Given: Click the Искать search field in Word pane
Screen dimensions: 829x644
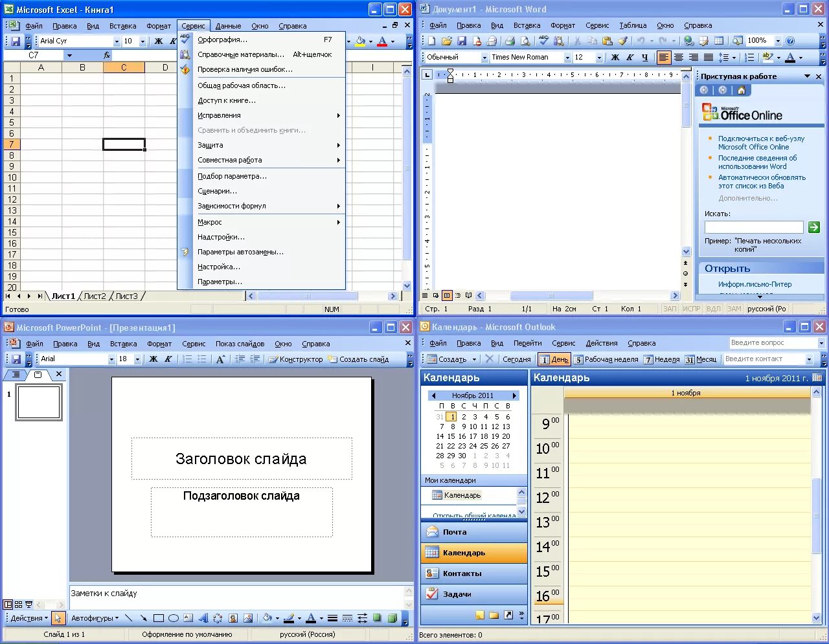Looking at the screenshot, I should 754,227.
